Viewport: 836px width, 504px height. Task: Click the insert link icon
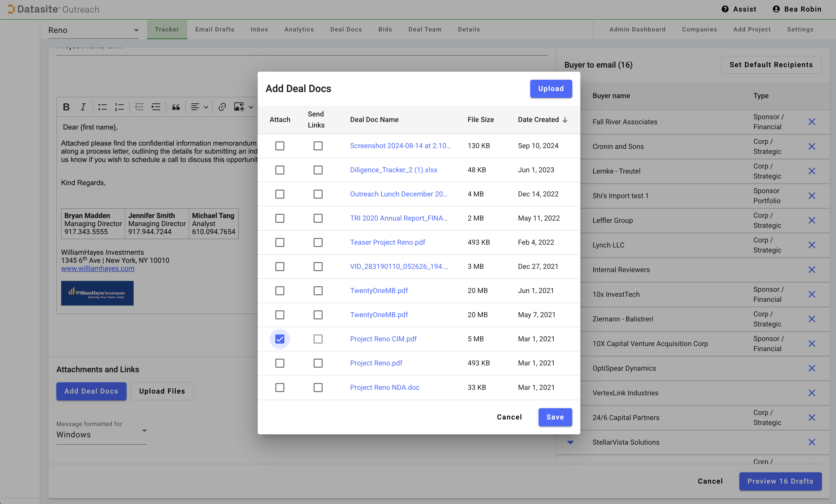tap(222, 107)
